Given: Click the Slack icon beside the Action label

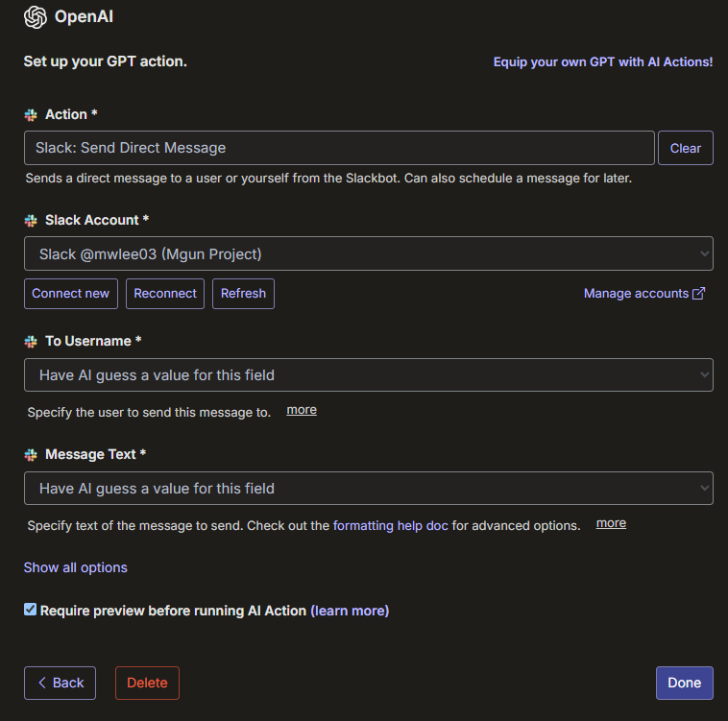Looking at the screenshot, I should (x=31, y=115).
